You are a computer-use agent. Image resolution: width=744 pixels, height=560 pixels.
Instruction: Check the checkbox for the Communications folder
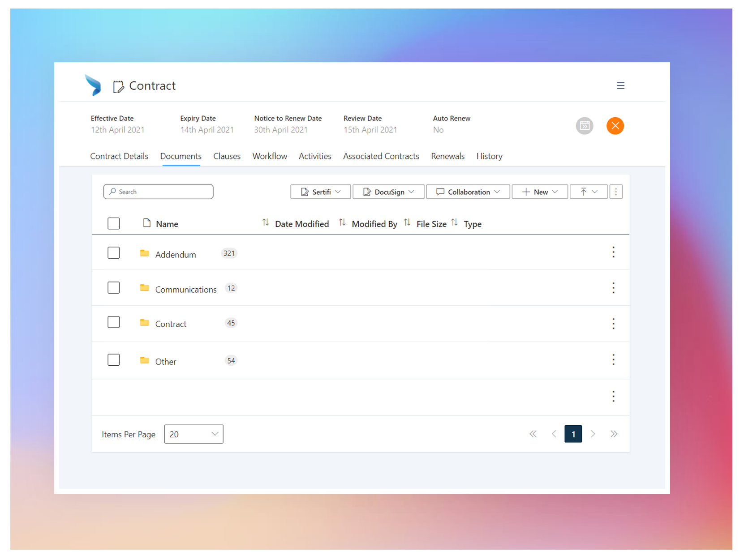pos(114,288)
